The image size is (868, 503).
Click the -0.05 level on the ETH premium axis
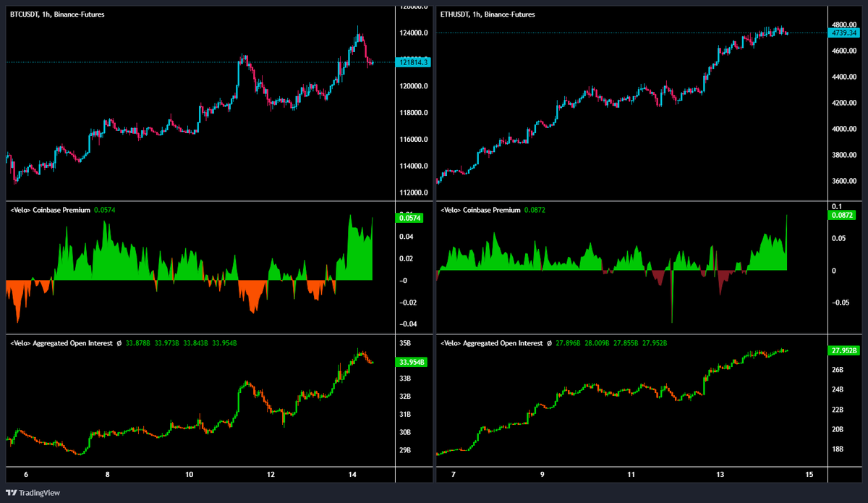pyautogui.click(x=842, y=303)
